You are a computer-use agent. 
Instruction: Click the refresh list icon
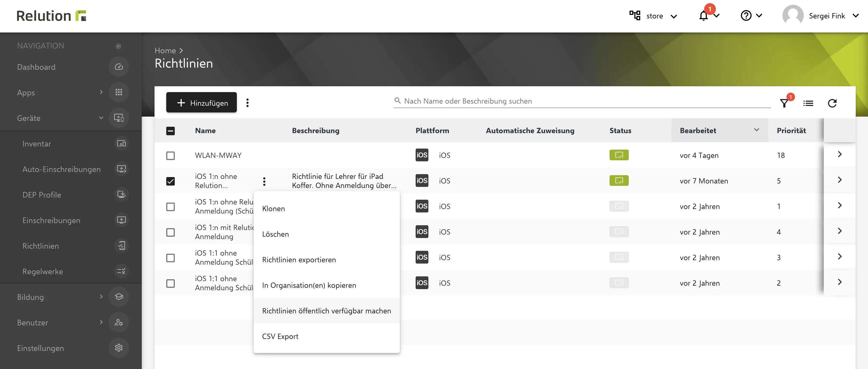[x=832, y=103]
